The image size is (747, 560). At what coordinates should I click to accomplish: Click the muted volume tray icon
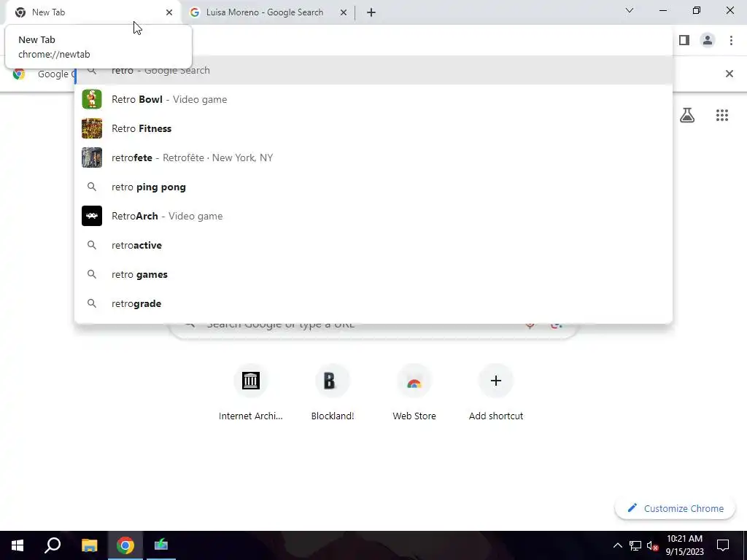pyautogui.click(x=652, y=545)
